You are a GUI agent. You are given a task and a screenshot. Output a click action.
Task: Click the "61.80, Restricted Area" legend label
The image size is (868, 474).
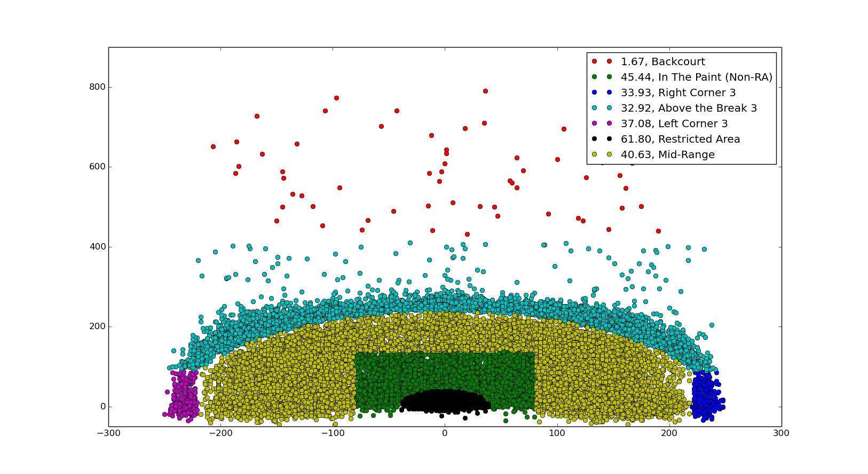(x=680, y=139)
